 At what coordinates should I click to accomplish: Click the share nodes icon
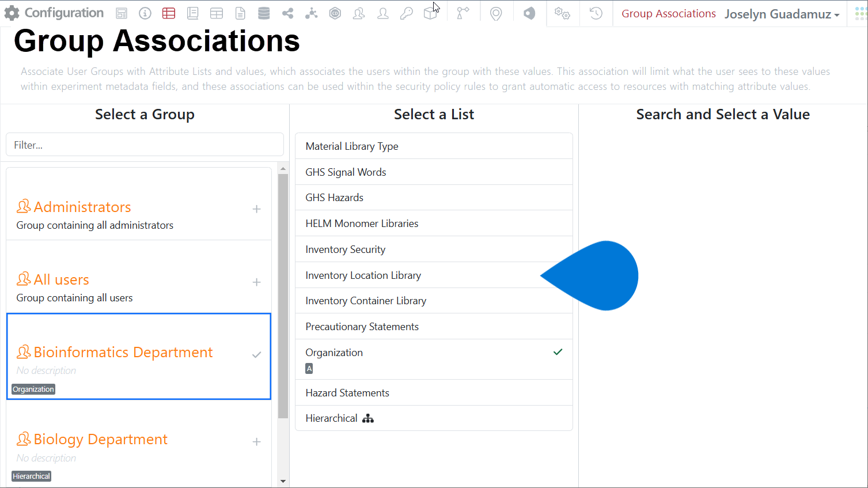pos(287,13)
